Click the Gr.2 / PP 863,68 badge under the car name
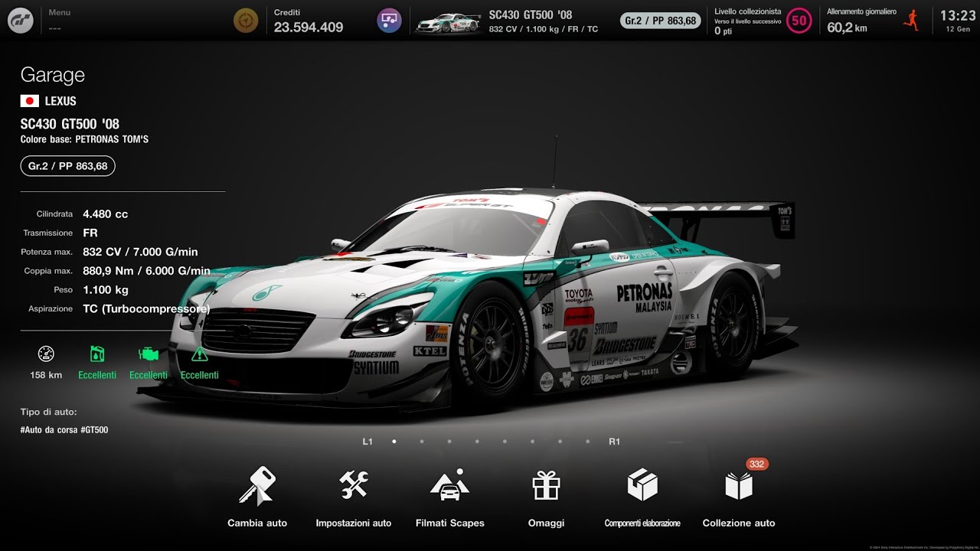 [x=67, y=166]
